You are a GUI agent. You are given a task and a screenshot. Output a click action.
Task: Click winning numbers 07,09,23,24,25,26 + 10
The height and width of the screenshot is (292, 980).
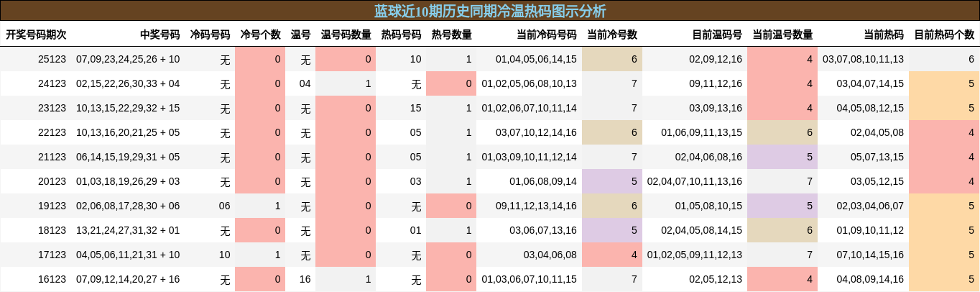coord(128,59)
